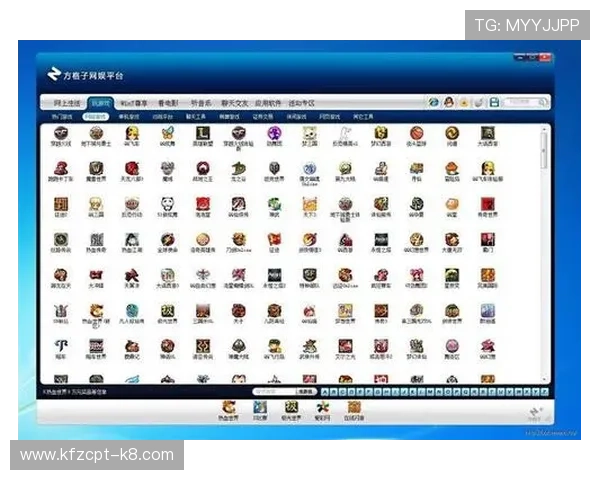Launch the panda face game icon
The image size is (600, 480).
pos(165,204)
